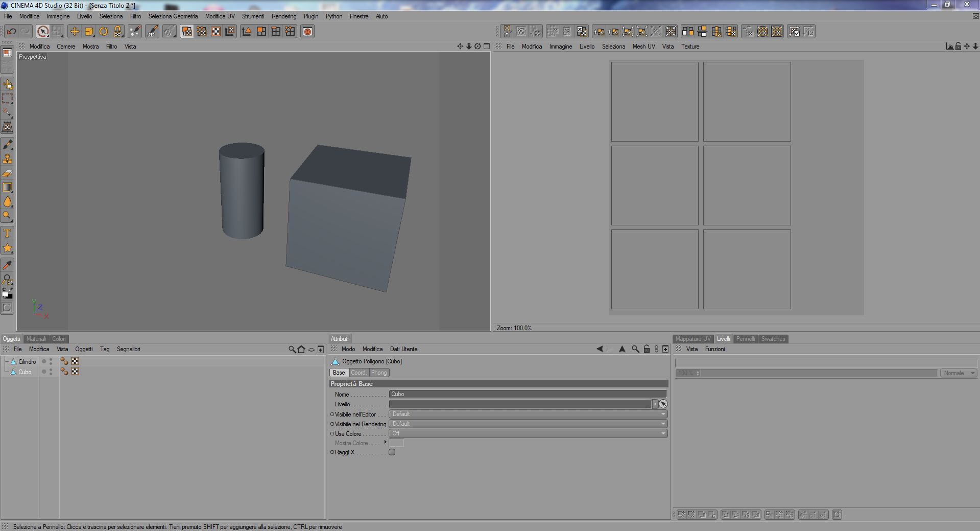
Task: Open the Visibile nell'Editor dropdown
Action: click(x=528, y=414)
